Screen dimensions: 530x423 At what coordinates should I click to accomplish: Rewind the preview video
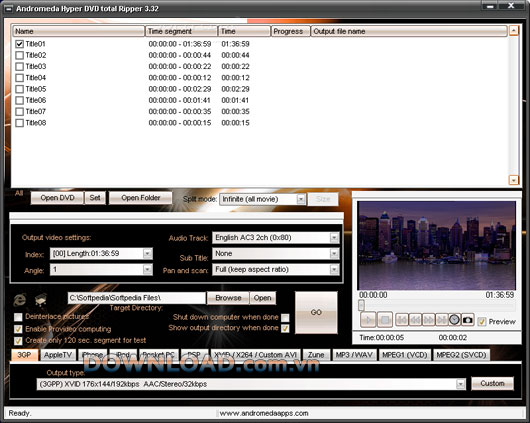pyautogui.click(x=415, y=320)
